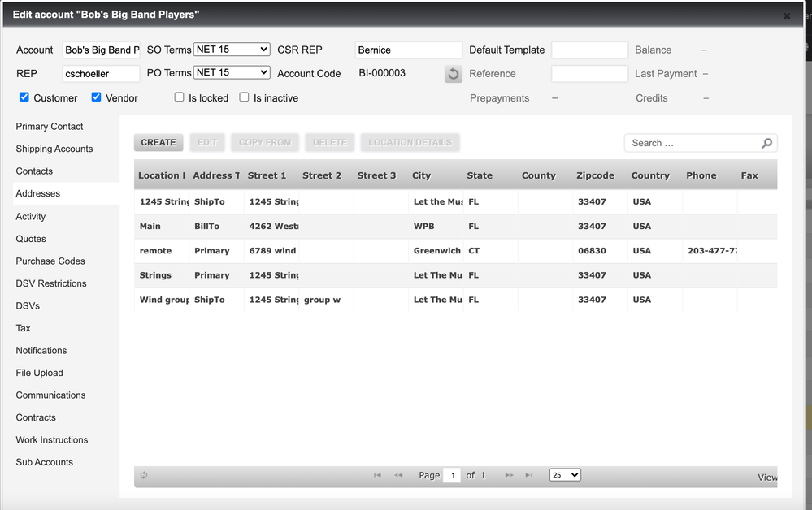This screenshot has width=812, height=510.
Task: Click the Default Template input field
Action: (x=590, y=50)
